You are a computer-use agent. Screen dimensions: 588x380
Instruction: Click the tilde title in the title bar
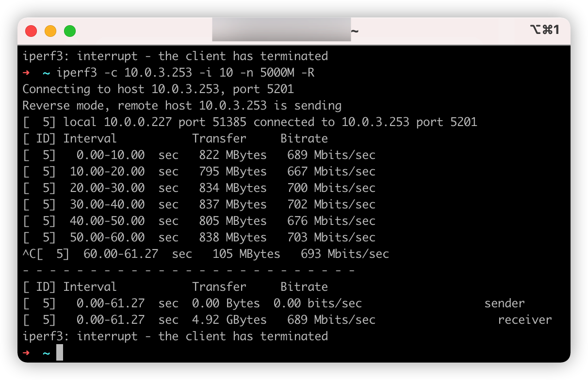point(355,31)
